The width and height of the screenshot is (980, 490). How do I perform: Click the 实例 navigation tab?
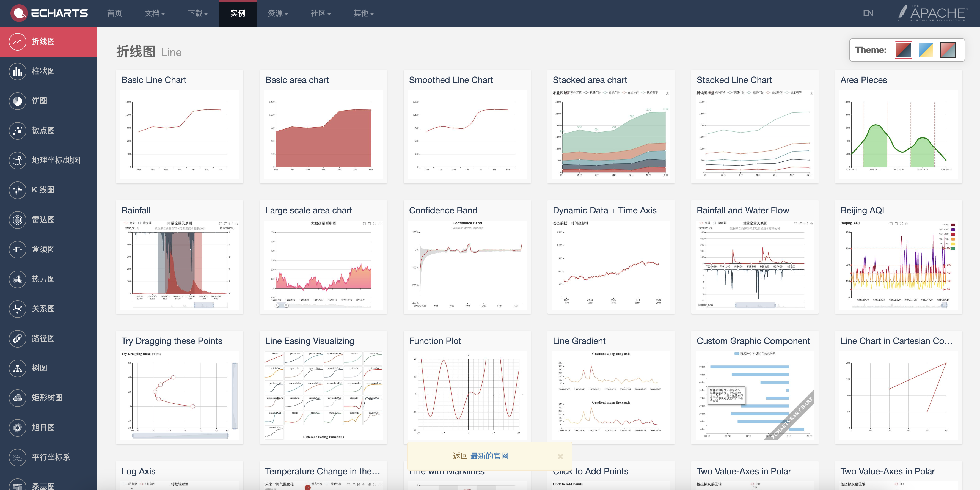coord(237,13)
